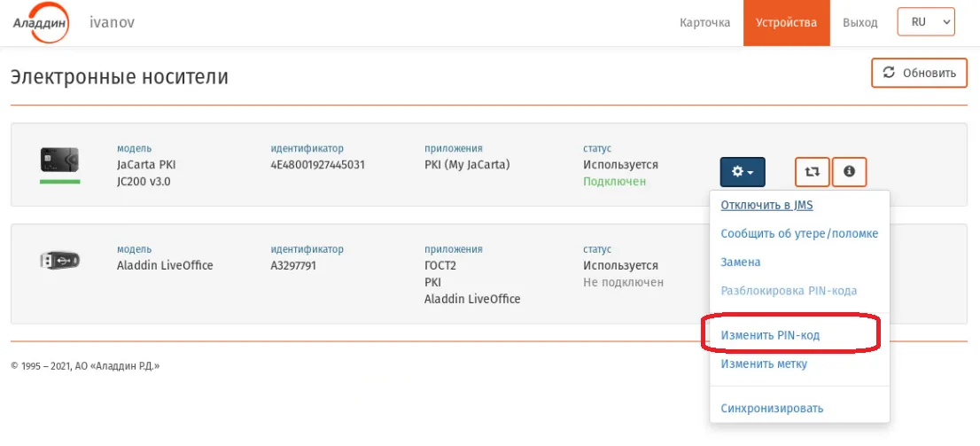Click the Разблокировка PIN-кода option

click(x=789, y=291)
